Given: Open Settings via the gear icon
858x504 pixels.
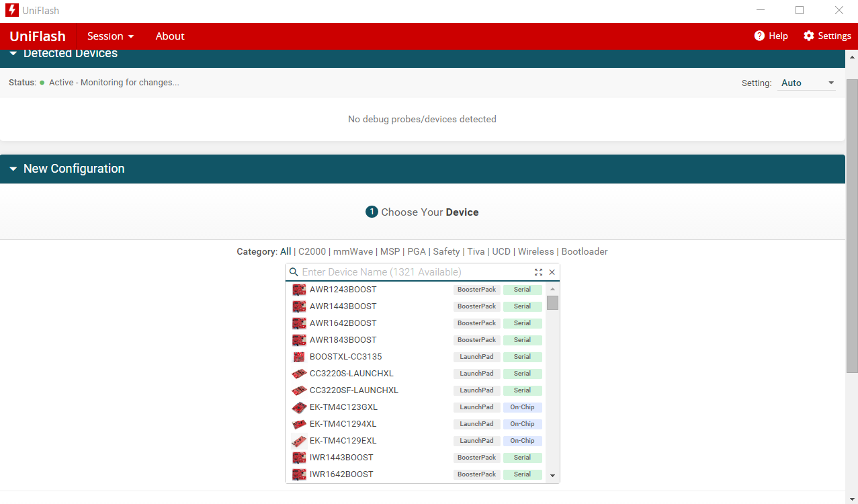Looking at the screenshot, I should coord(809,36).
